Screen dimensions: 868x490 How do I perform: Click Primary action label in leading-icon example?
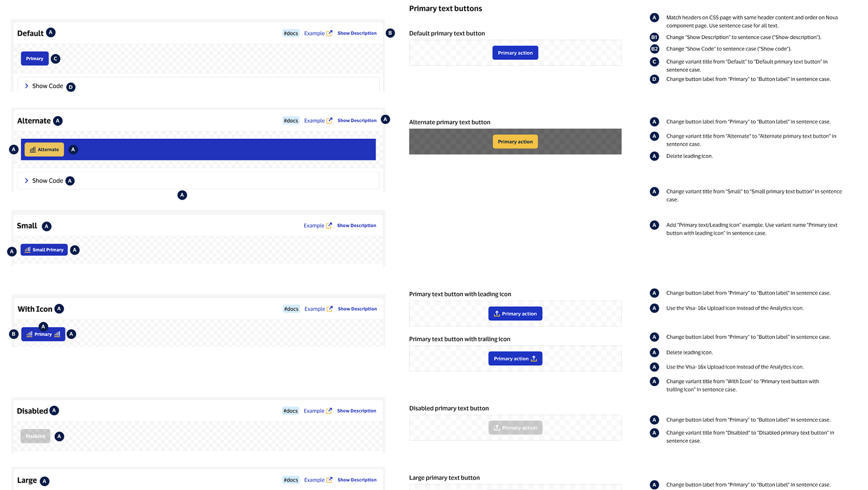point(519,314)
